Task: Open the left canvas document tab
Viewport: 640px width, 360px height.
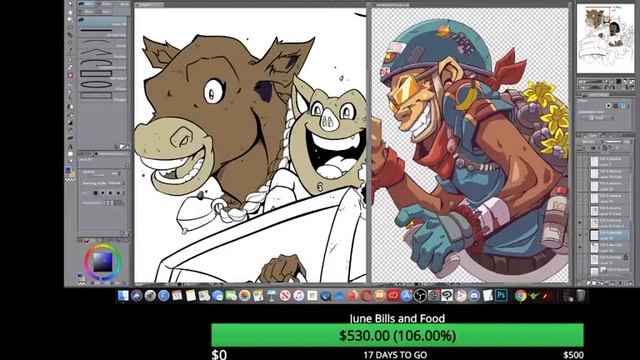Action: 150,4
